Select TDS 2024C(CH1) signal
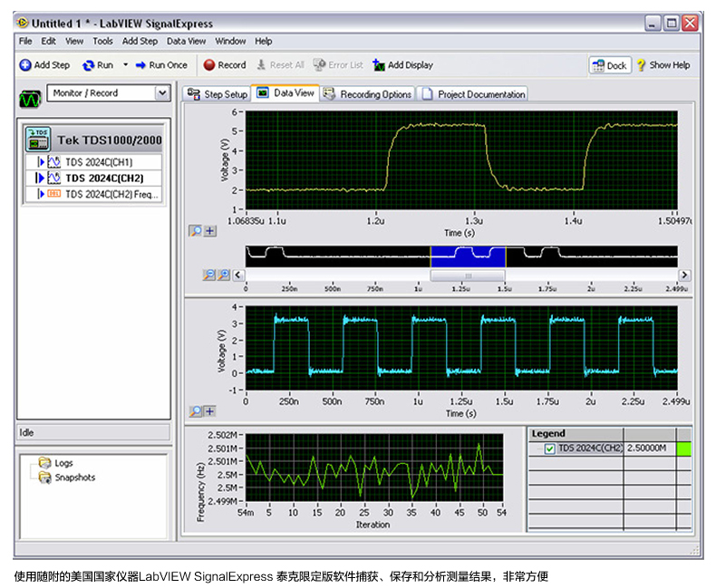Image resolution: width=716 pixels, height=588 pixels. [93, 162]
